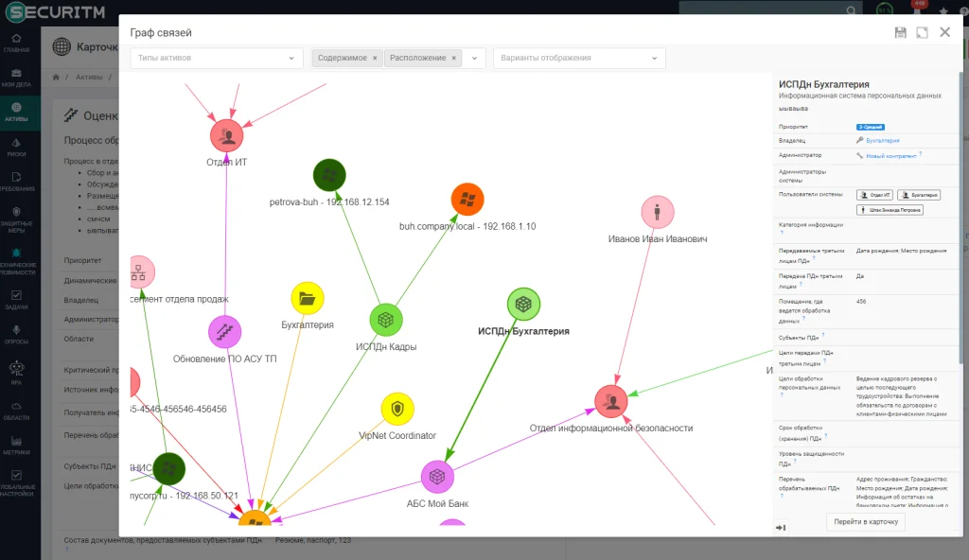
Task: Open the Бухгалтерия owner link
Action: pos(883,141)
